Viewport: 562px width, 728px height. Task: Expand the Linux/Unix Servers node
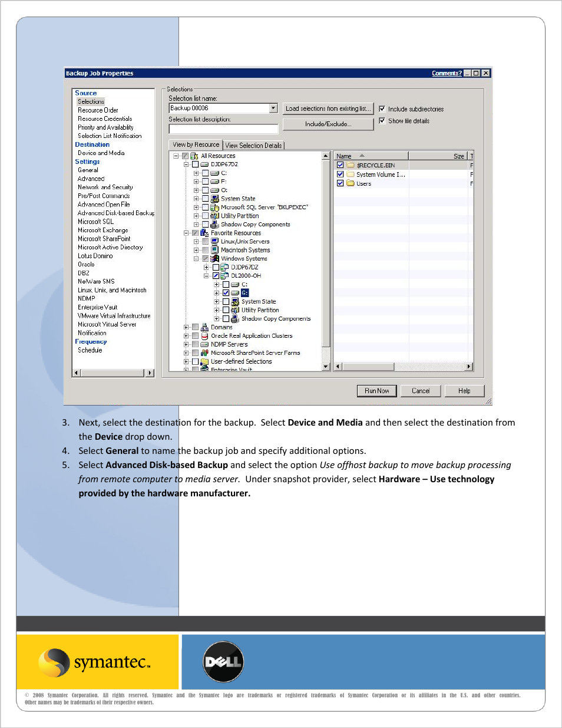(196, 242)
